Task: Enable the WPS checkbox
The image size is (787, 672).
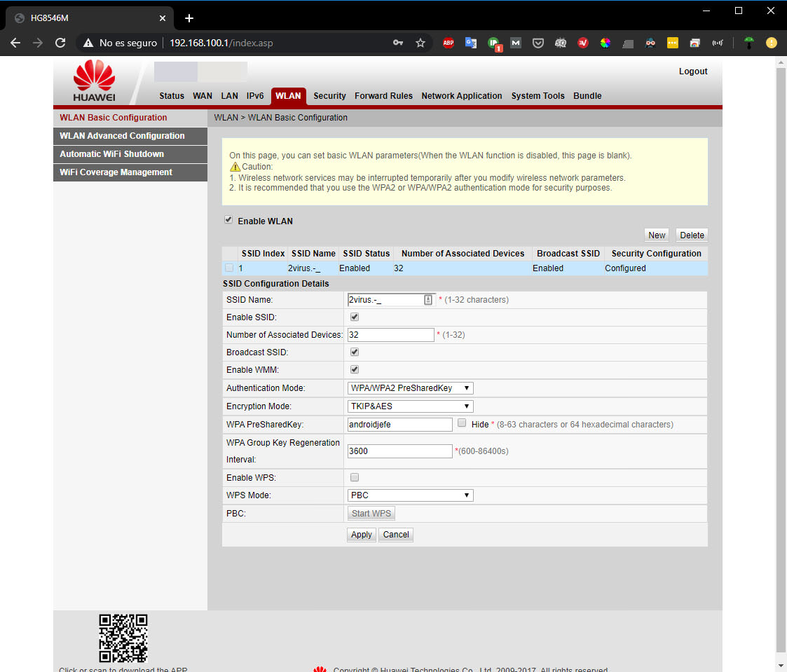Action: tap(355, 477)
